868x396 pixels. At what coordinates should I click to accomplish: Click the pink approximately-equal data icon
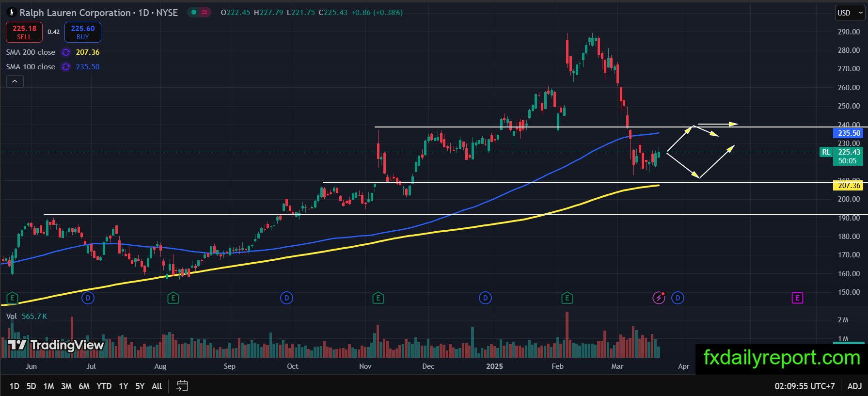pyautogui.click(x=205, y=13)
